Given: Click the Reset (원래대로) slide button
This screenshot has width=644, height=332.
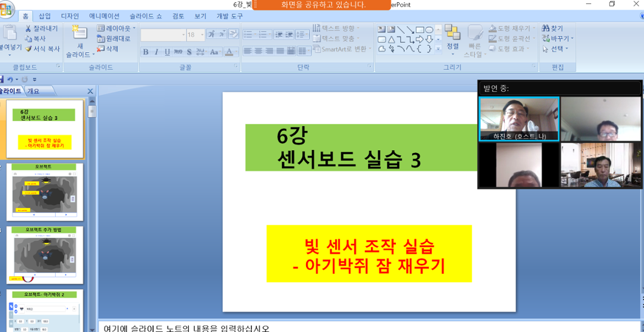Looking at the screenshot, I should 114,39.
